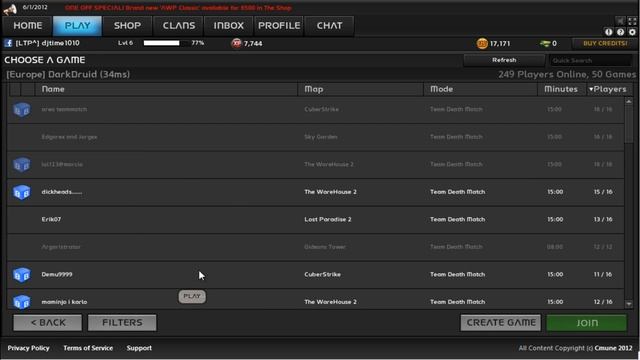Click the orange points coin icon
640x360 pixels.
pyautogui.click(x=482, y=43)
